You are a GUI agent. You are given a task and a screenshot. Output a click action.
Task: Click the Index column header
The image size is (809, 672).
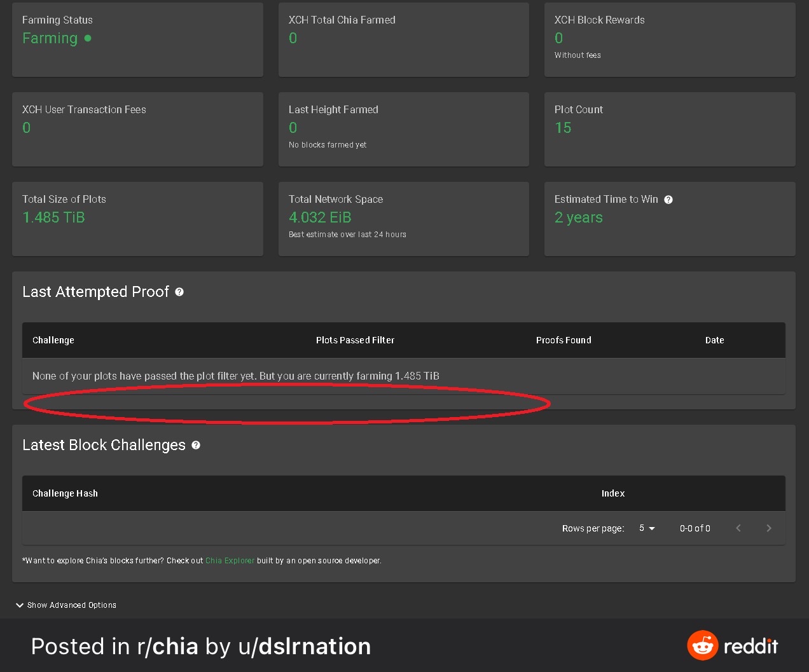click(613, 493)
